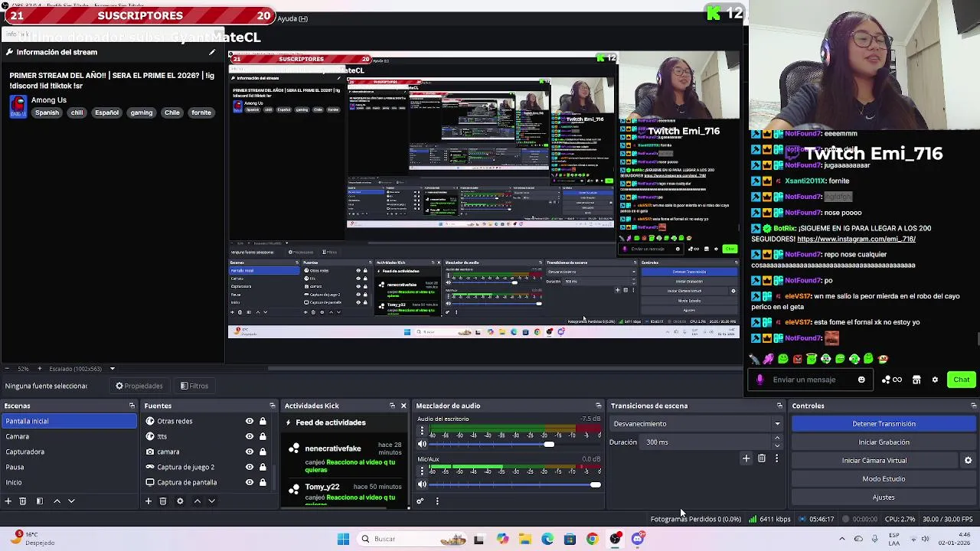
Task: Unlock the Otras redes source
Action: point(263,421)
